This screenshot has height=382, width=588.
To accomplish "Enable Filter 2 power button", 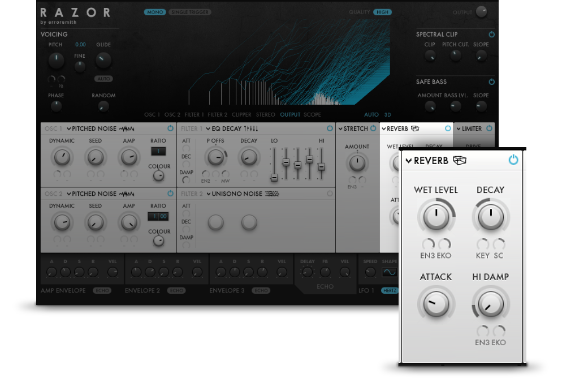I will pyautogui.click(x=330, y=194).
